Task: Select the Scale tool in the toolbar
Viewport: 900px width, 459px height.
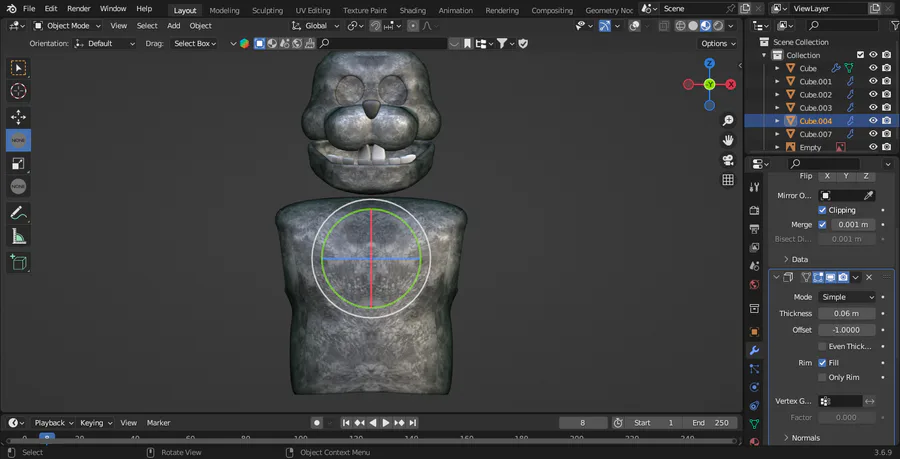Action: point(18,164)
